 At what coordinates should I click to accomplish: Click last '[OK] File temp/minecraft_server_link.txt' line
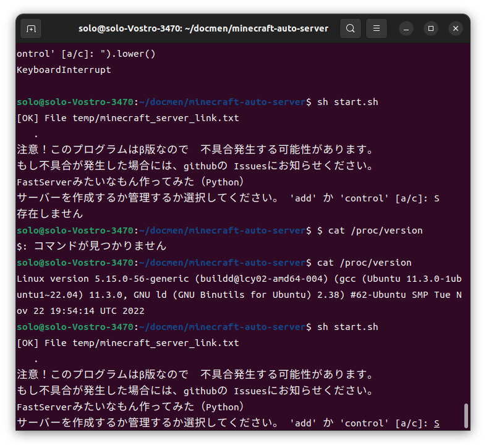[x=128, y=343]
